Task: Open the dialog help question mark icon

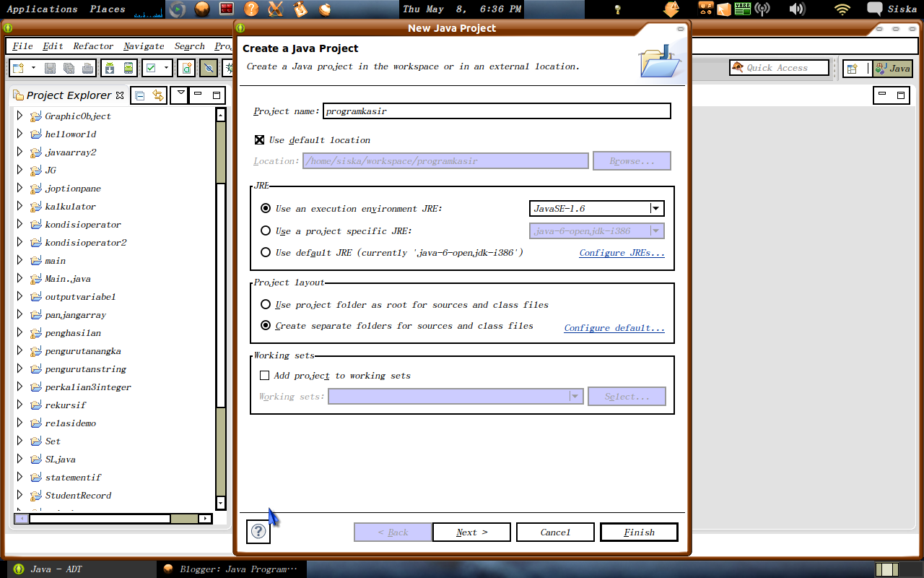Action: pos(258,532)
